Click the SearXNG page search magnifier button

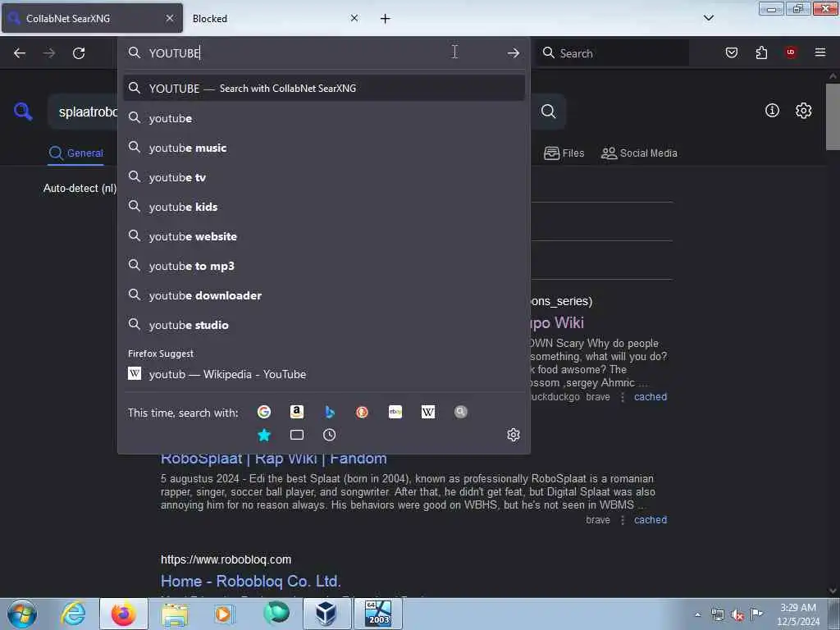click(x=548, y=112)
